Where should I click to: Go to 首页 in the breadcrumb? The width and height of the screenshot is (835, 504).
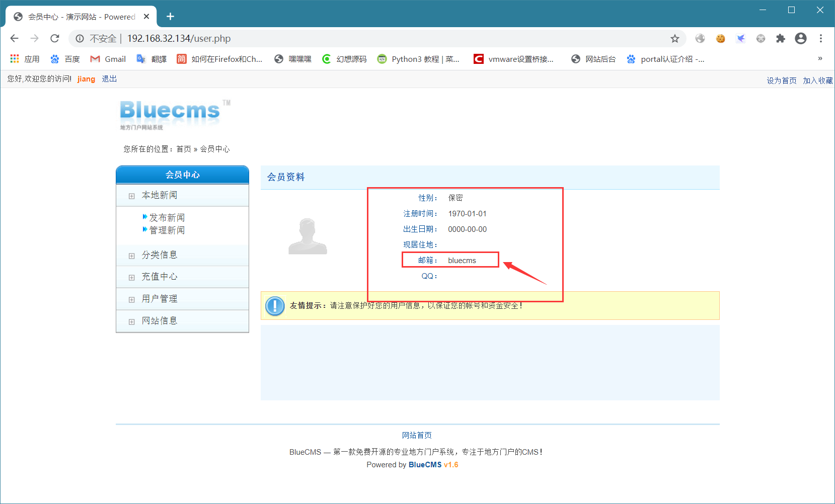[184, 149]
